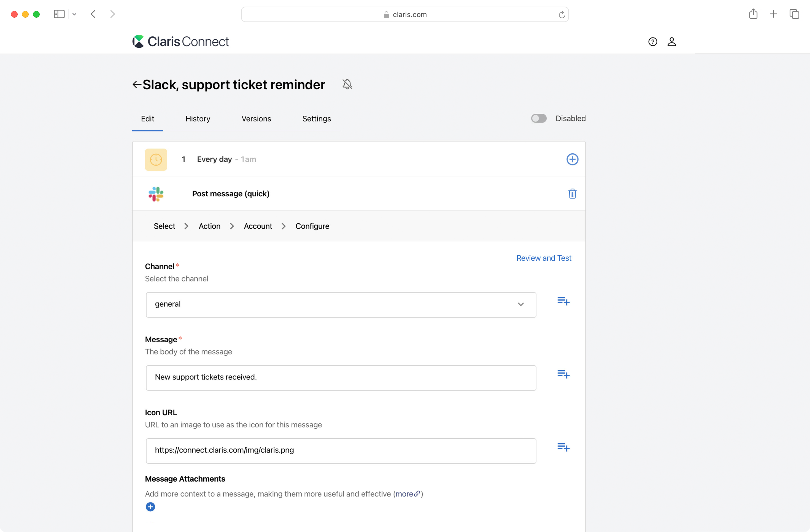Open step data picker beside Icon URL field
Screen dimensions: 810x532
coord(563,447)
